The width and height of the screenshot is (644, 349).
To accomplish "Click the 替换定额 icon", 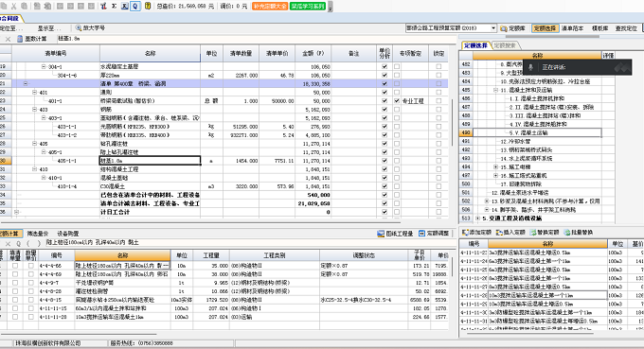I will (x=532, y=232).
